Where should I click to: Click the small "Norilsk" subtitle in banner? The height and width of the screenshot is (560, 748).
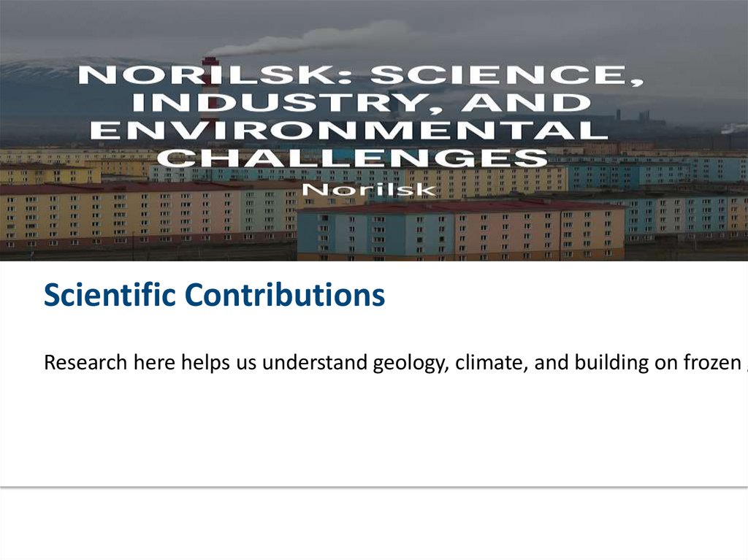pos(370,190)
